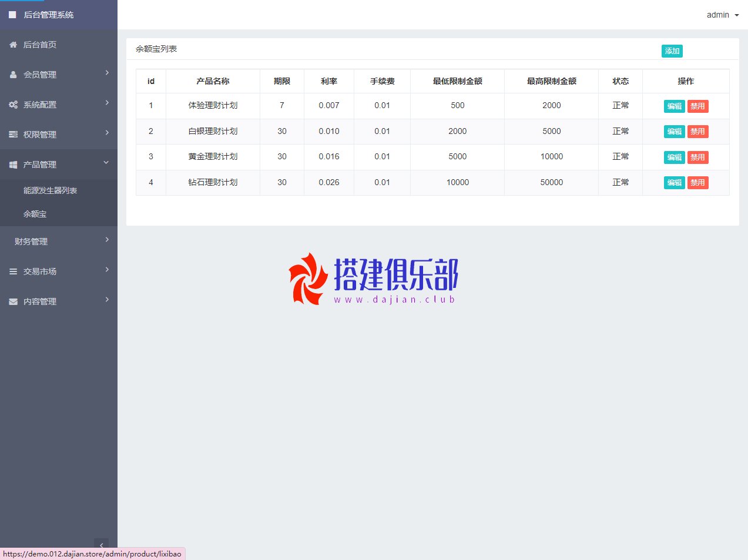Viewport: 748px width, 560px height.
Task: Collapse the sidebar with bottom arrow
Action: 101,545
